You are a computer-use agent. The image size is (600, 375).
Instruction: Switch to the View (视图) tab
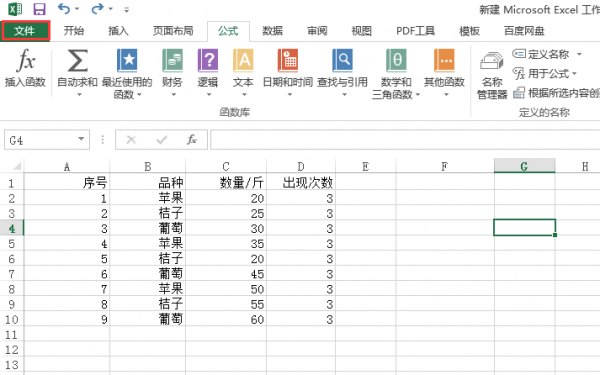(362, 31)
